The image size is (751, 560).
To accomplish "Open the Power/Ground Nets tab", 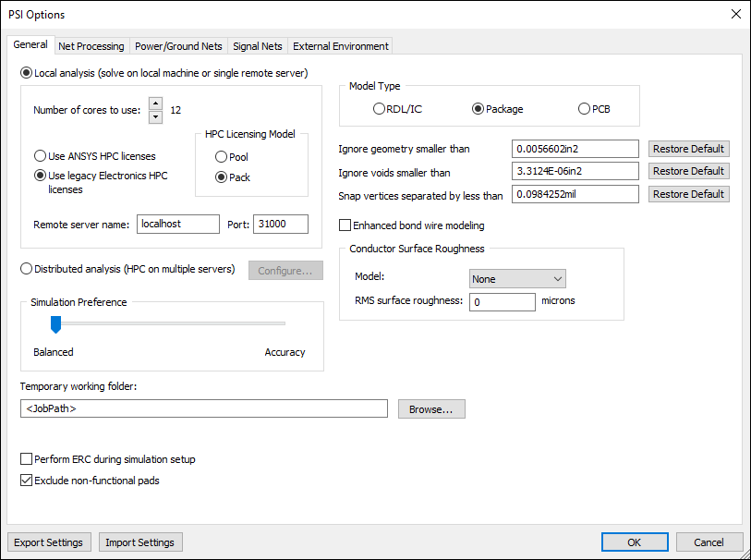I will (x=178, y=46).
